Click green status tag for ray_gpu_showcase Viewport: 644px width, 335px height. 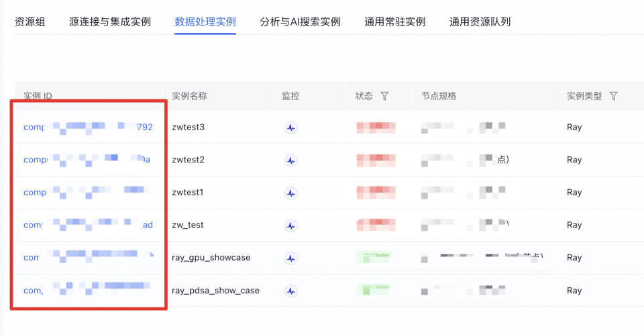(x=373, y=258)
